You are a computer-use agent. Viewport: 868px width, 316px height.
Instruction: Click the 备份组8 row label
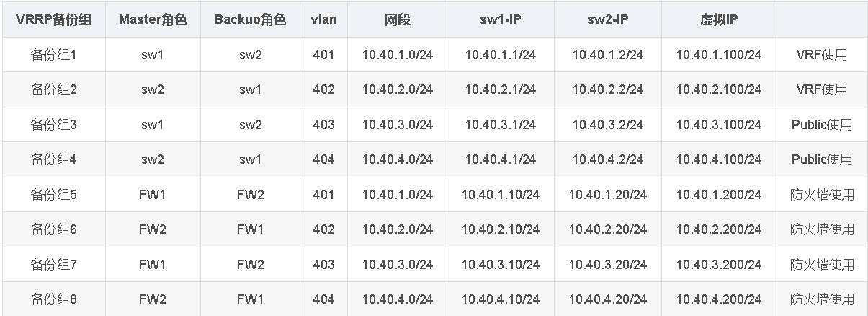[x=54, y=299]
